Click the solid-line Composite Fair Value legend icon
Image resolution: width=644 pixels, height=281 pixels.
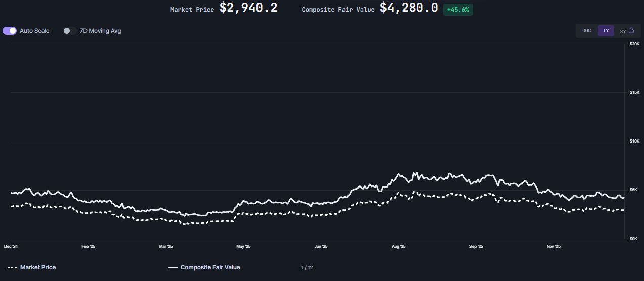pyautogui.click(x=173, y=267)
